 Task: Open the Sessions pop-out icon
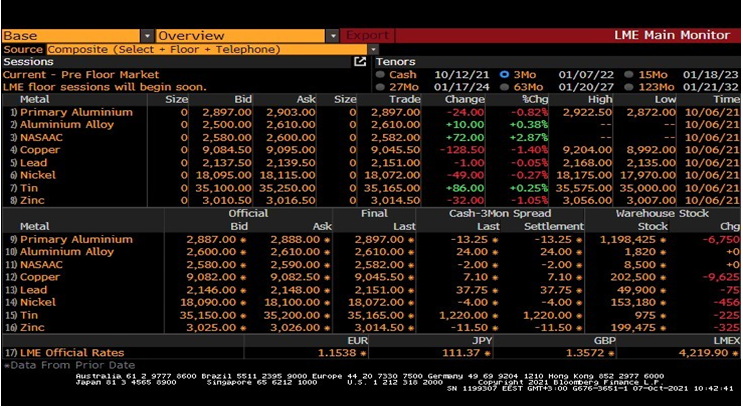tap(360, 62)
